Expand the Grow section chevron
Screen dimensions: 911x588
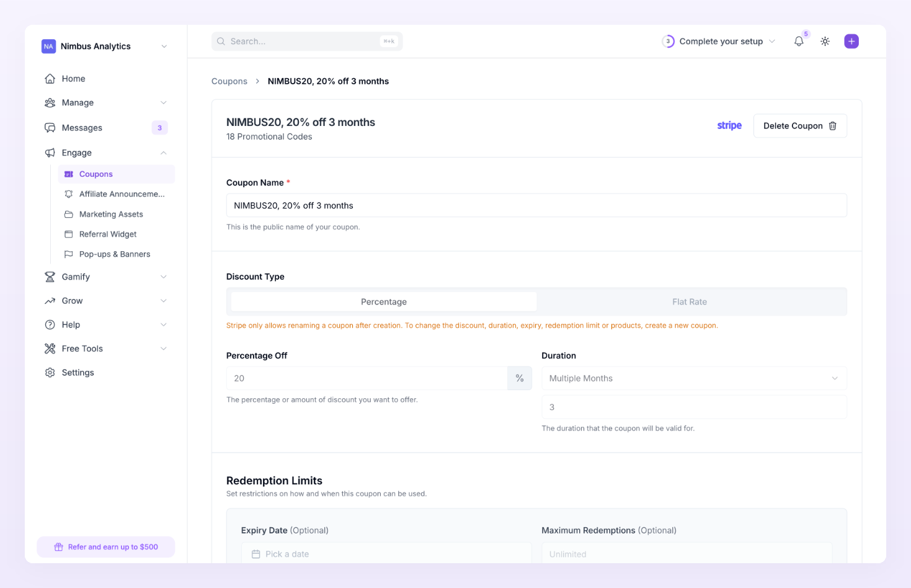pos(164,301)
